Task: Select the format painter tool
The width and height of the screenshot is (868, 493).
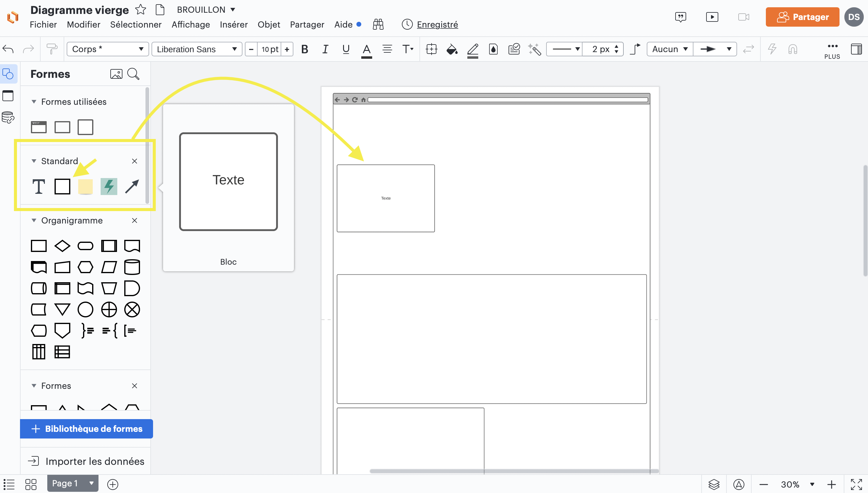Action: tap(52, 49)
